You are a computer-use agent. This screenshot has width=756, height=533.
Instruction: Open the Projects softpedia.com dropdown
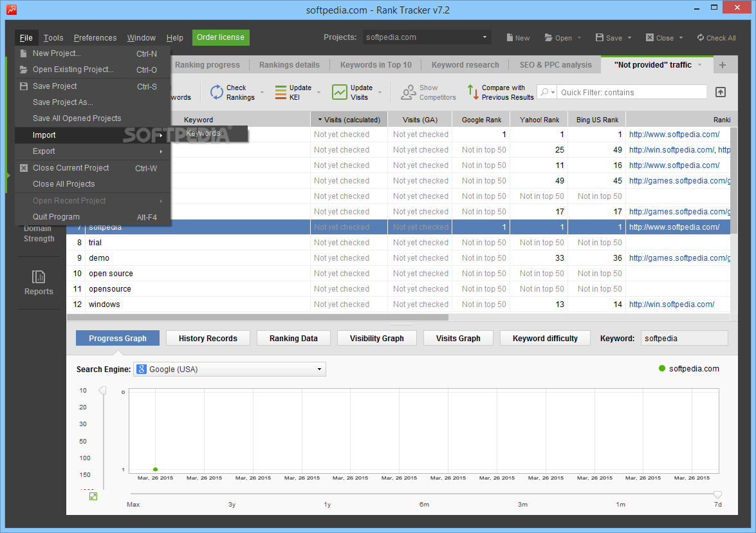click(484, 37)
